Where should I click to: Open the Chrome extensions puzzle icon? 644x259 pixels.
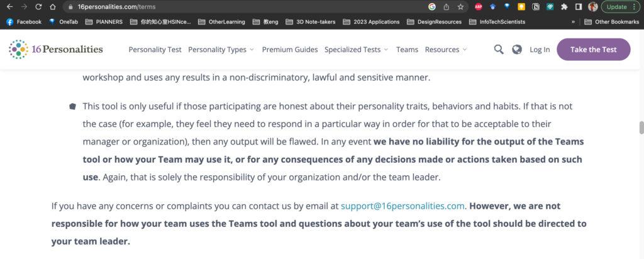564,7
